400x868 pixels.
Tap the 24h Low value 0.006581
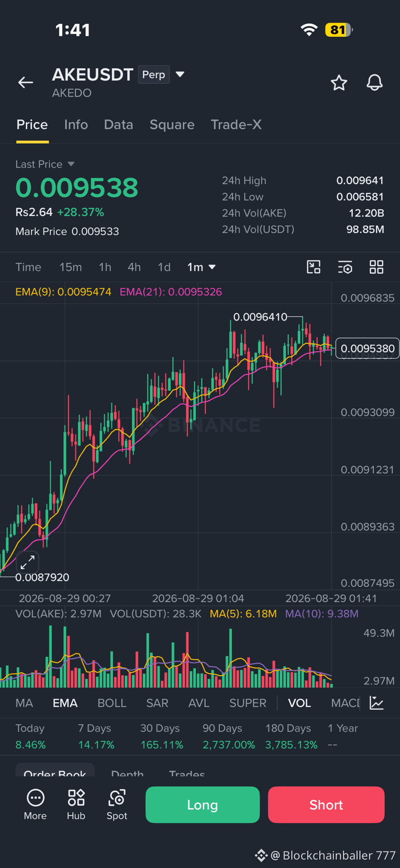pyautogui.click(x=360, y=197)
